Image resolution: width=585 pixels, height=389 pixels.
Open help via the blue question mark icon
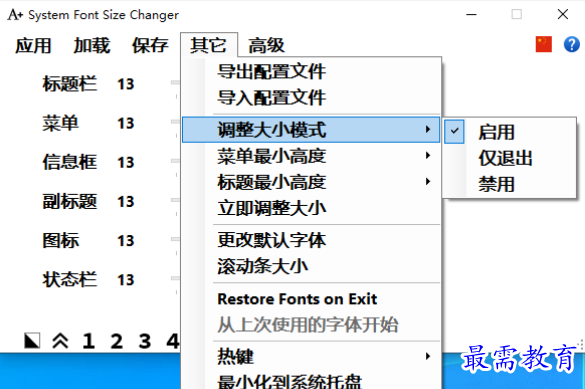[572, 44]
